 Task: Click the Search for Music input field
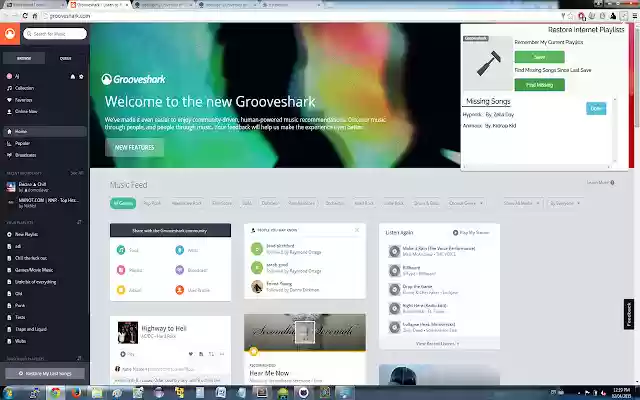(55, 33)
